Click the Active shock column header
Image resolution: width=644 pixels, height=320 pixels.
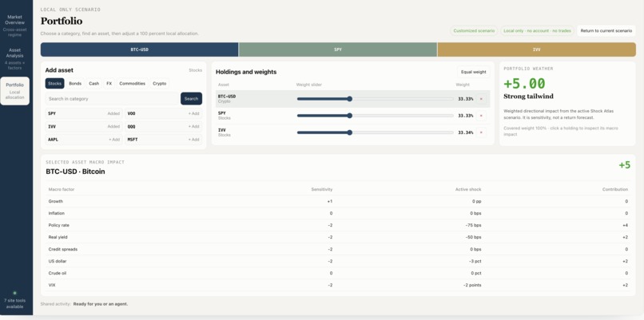tap(468, 189)
